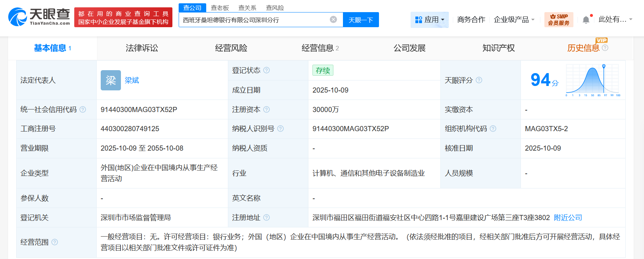Image resolution: width=644 pixels, height=259 pixels.
Task: Expand the 企业级产品 dropdown
Action: click(x=514, y=20)
